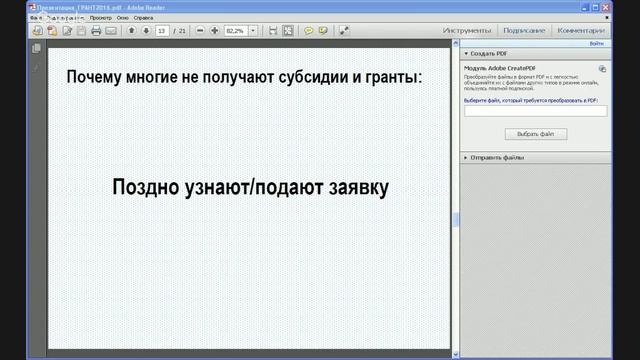Click the 'Модуль Adobe CreatePDF' heading
The height and width of the screenshot is (360, 640).
(500, 68)
